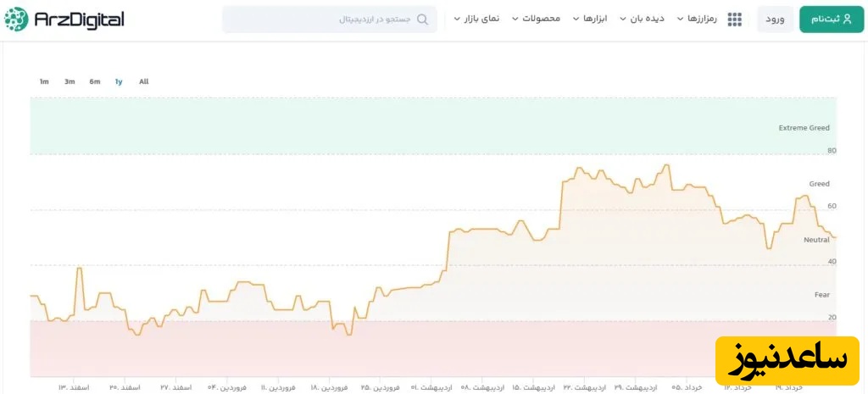
Task: Click the ورود login button
Action: [x=776, y=19]
